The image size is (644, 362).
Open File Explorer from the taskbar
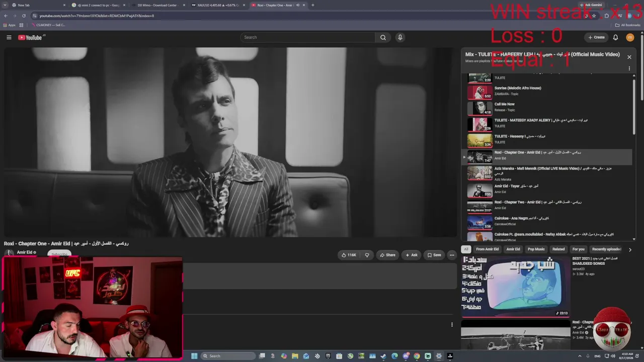coord(295,356)
